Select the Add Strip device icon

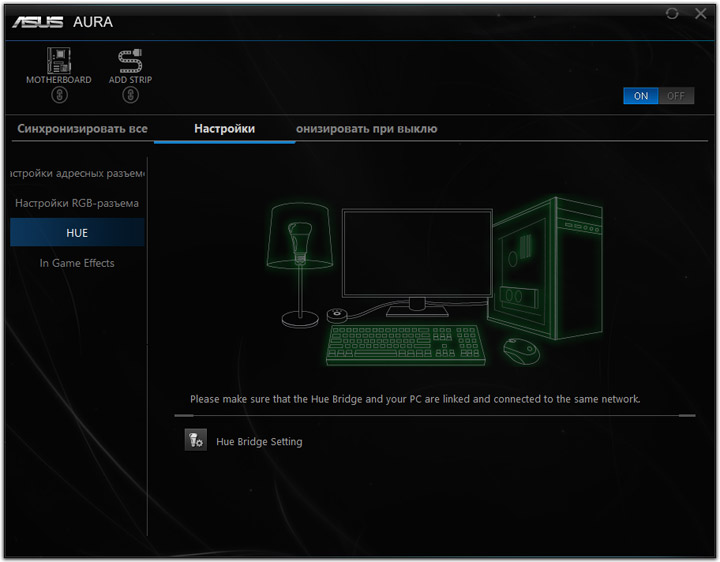coord(130,61)
